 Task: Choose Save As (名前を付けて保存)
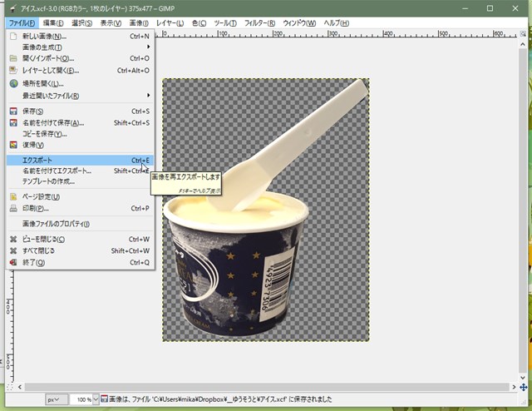[x=52, y=122]
